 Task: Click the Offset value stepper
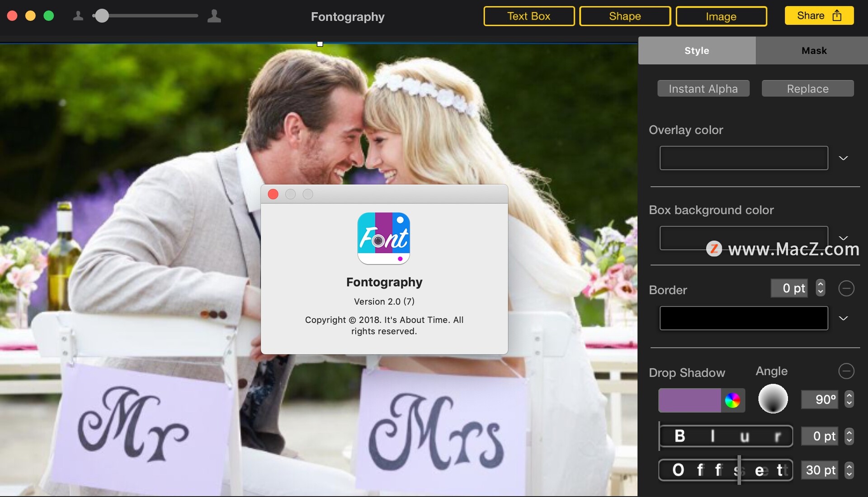pos(849,470)
